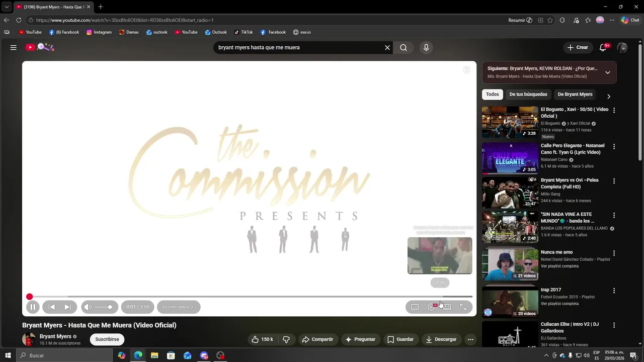Viewport: 644px width, 362px height.
Task: Open Copilot Chat in the browser
Action: point(630,20)
